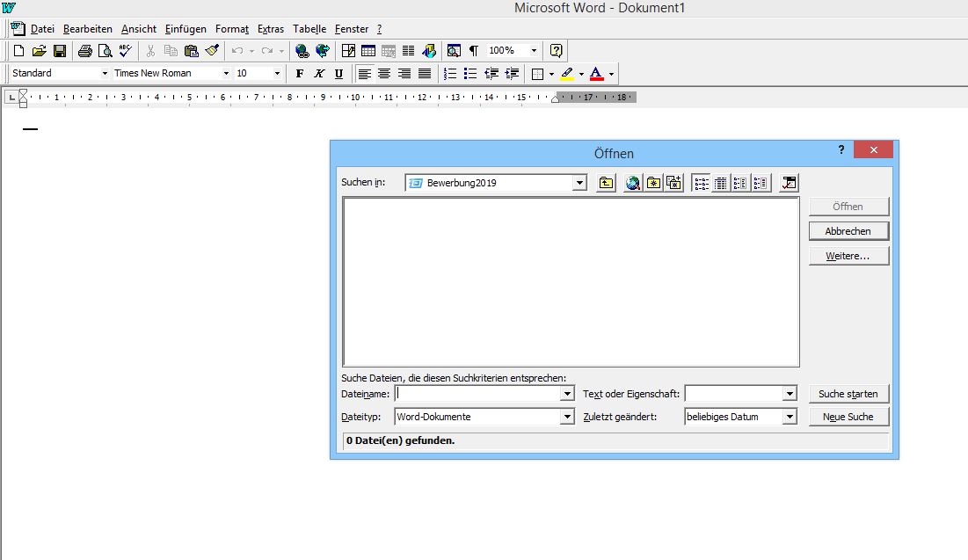The width and height of the screenshot is (968, 560).
Task: Open the Standard style dropdown
Action: coord(105,74)
